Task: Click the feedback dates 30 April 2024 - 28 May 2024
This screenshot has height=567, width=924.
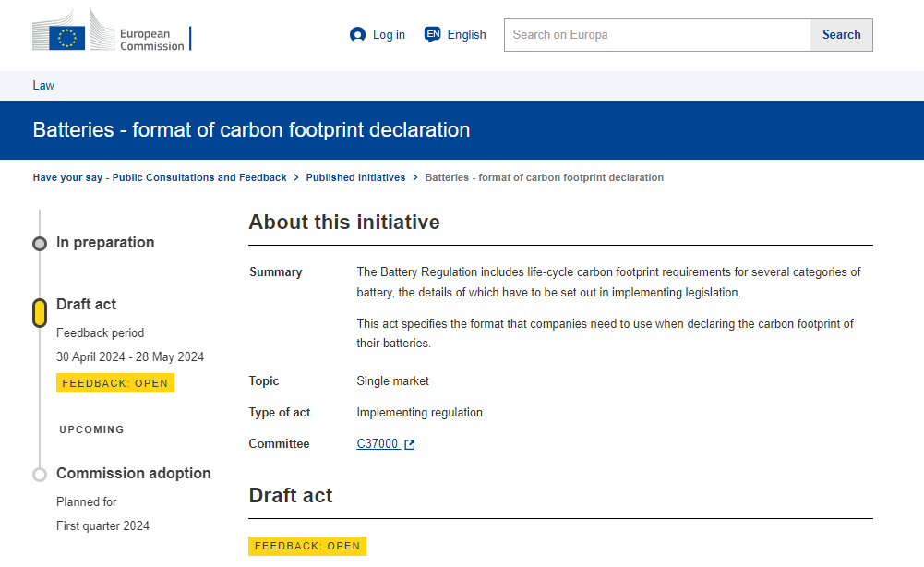Action: [x=130, y=357]
